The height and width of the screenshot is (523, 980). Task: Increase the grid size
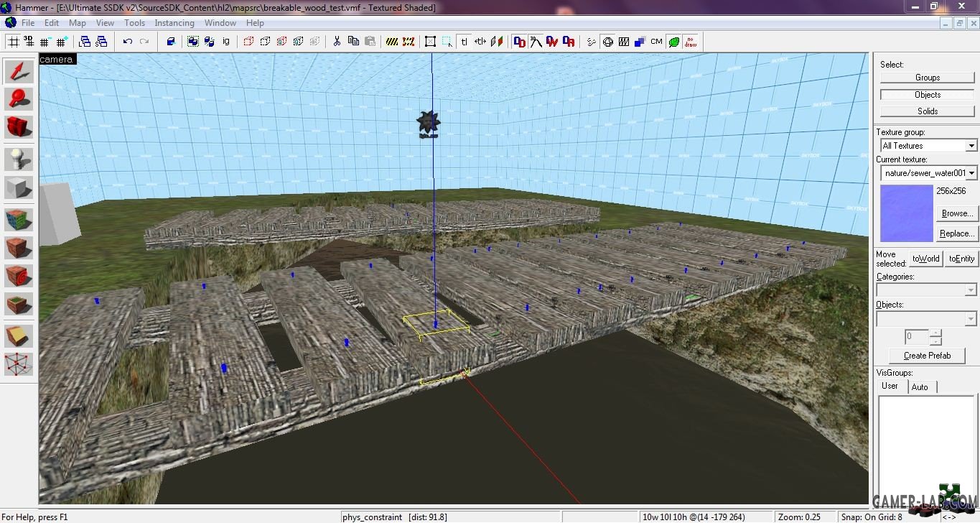coord(63,42)
